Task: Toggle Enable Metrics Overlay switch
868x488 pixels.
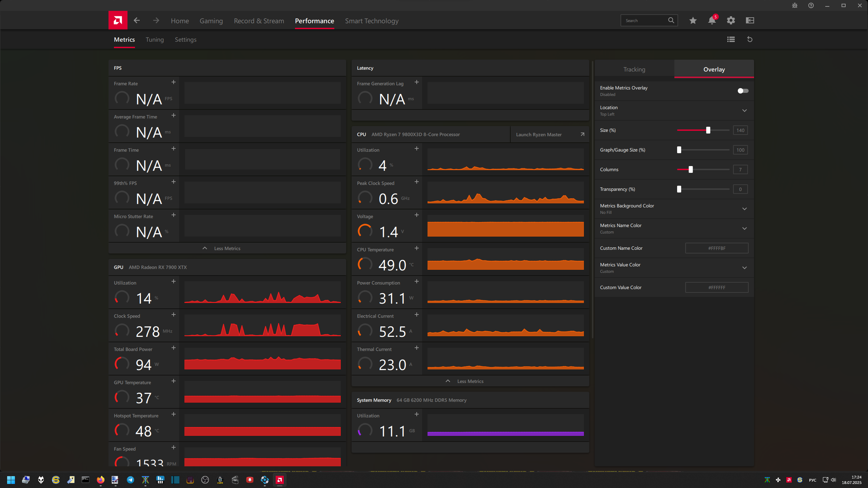Action: [743, 91]
